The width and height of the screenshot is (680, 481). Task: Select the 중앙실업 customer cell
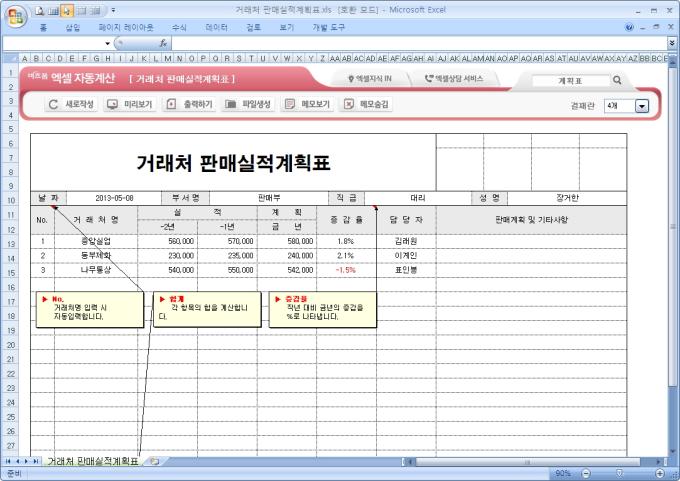pyautogui.click(x=96, y=242)
